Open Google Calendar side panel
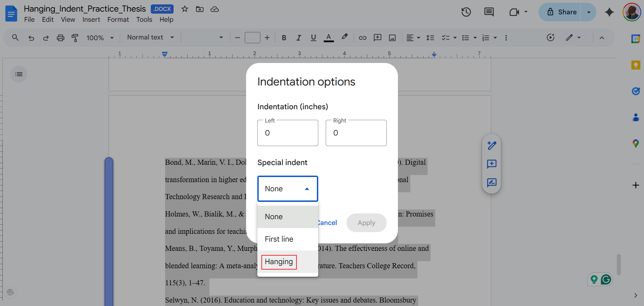Screen dimensions: 644x306 click(635, 39)
